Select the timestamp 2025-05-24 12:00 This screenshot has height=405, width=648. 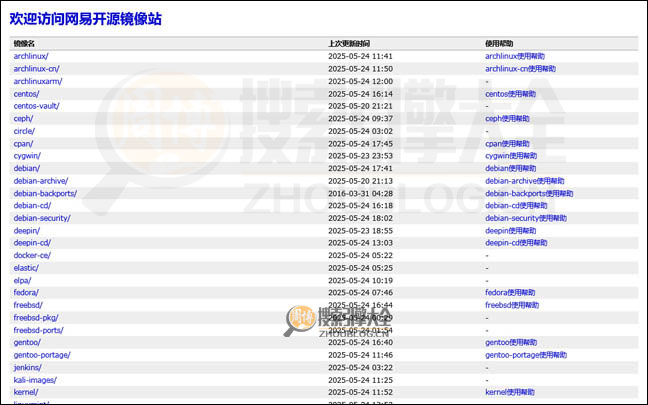click(360, 81)
